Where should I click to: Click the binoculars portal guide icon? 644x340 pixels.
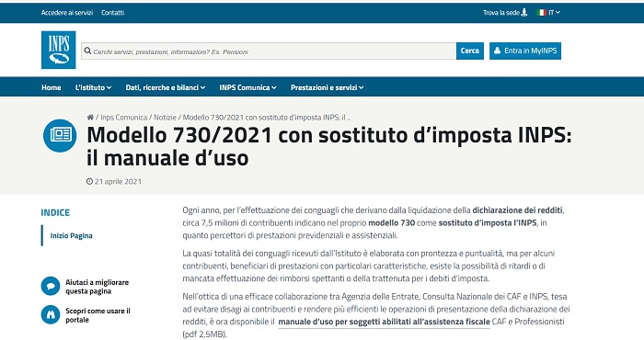51,314
